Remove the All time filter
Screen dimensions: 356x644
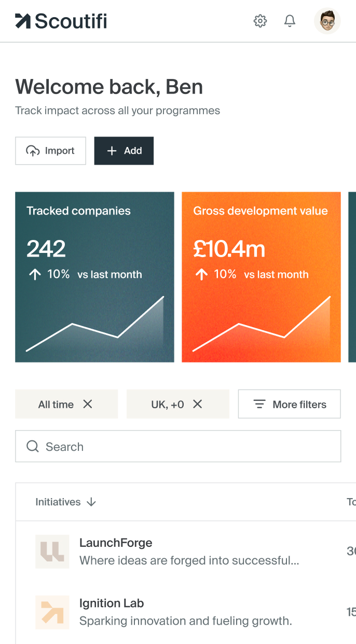click(x=88, y=404)
